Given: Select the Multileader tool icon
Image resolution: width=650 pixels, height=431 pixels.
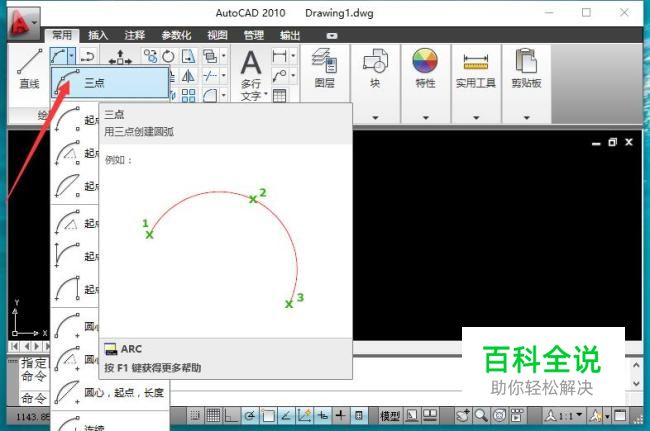Looking at the screenshot, I should [x=279, y=76].
